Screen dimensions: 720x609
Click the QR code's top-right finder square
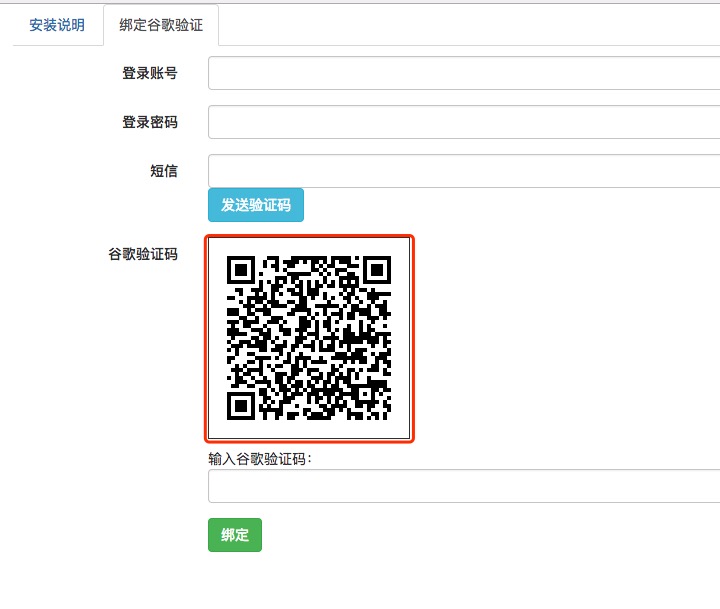pos(377,269)
